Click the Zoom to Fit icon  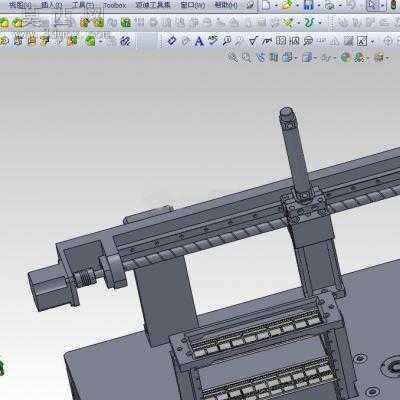pos(233,58)
